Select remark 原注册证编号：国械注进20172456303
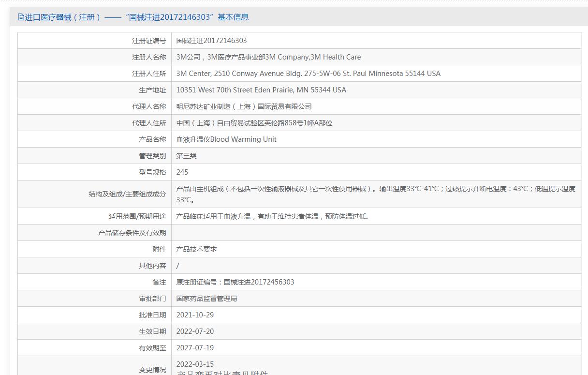Viewport: 588px width, 375px height. coord(235,282)
